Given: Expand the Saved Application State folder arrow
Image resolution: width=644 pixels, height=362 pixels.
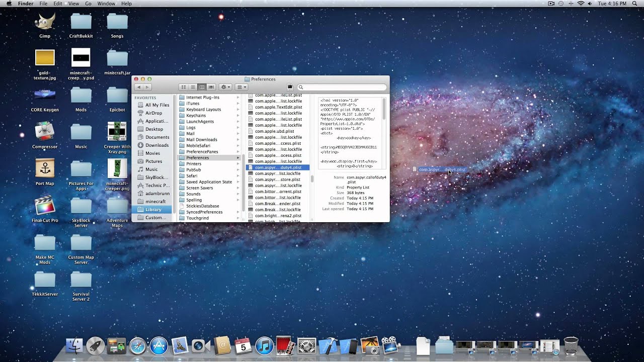Looking at the screenshot, I should coord(238,182).
